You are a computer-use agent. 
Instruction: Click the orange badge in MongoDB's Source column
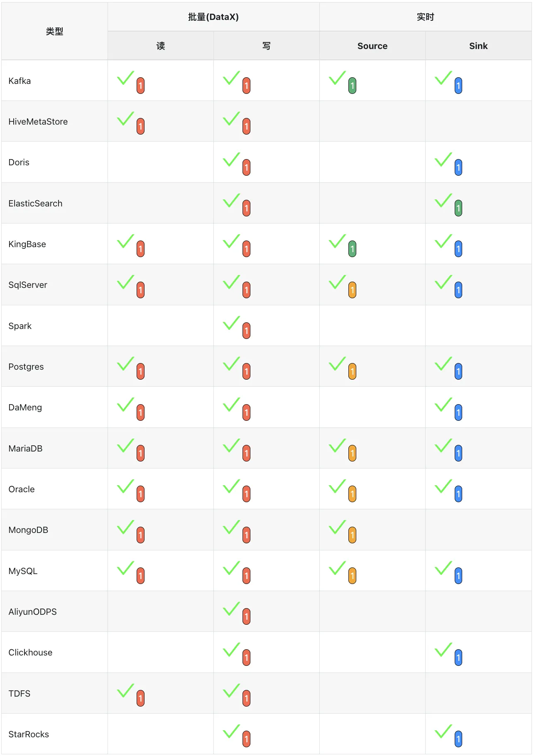[352, 535]
